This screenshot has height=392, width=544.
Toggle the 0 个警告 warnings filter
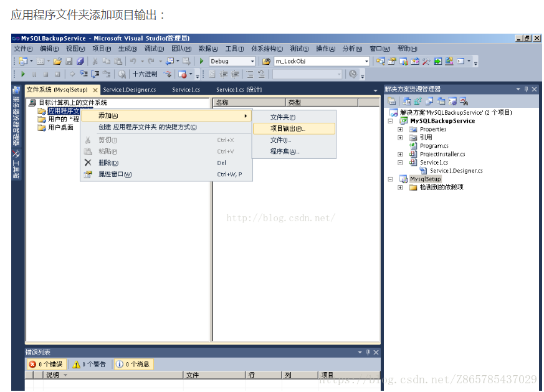(x=89, y=364)
